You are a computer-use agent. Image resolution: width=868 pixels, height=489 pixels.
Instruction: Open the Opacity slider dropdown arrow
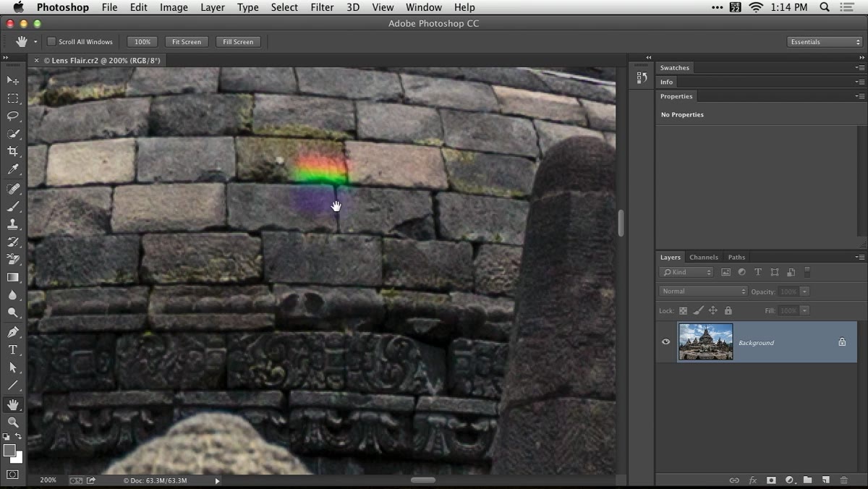pos(804,292)
